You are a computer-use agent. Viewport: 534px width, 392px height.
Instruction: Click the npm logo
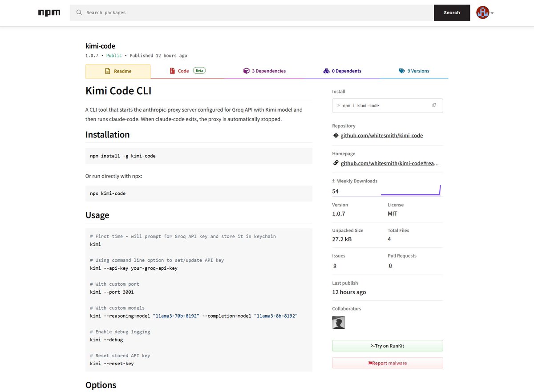[49, 13]
